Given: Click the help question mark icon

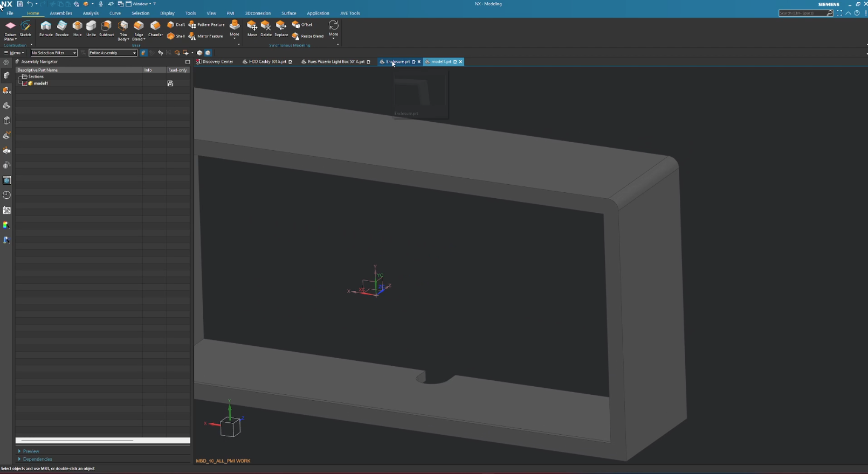Looking at the screenshot, I should 857,13.
